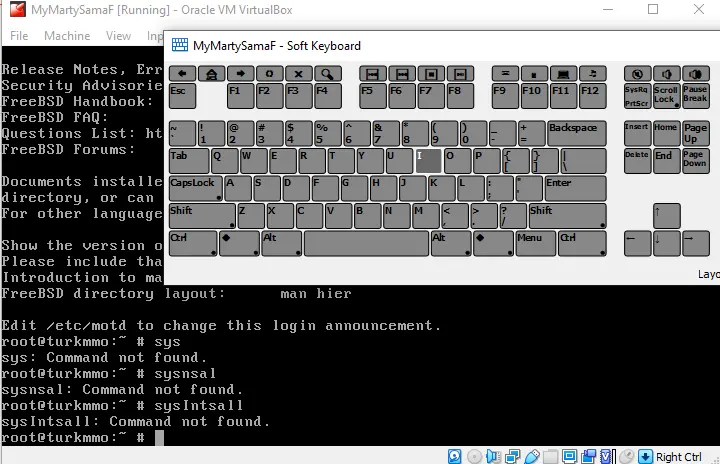This screenshot has width=720, height=464.
Task: Click the Right Ctrl host key label
Action: [679, 457]
